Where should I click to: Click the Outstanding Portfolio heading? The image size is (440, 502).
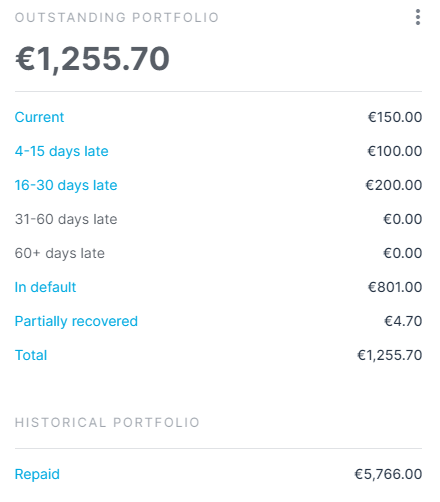click(117, 18)
